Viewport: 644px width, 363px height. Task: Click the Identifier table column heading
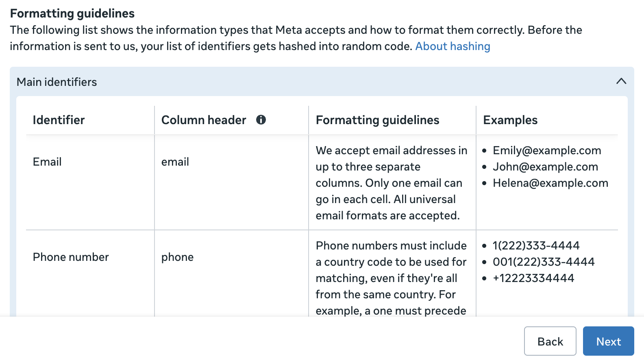(x=59, y=120)
